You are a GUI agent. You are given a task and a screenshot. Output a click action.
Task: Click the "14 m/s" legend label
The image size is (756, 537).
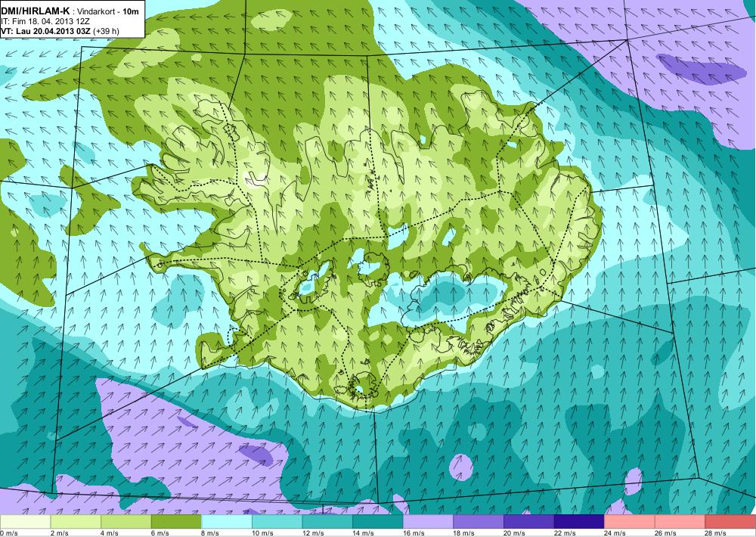coord(363,533)
